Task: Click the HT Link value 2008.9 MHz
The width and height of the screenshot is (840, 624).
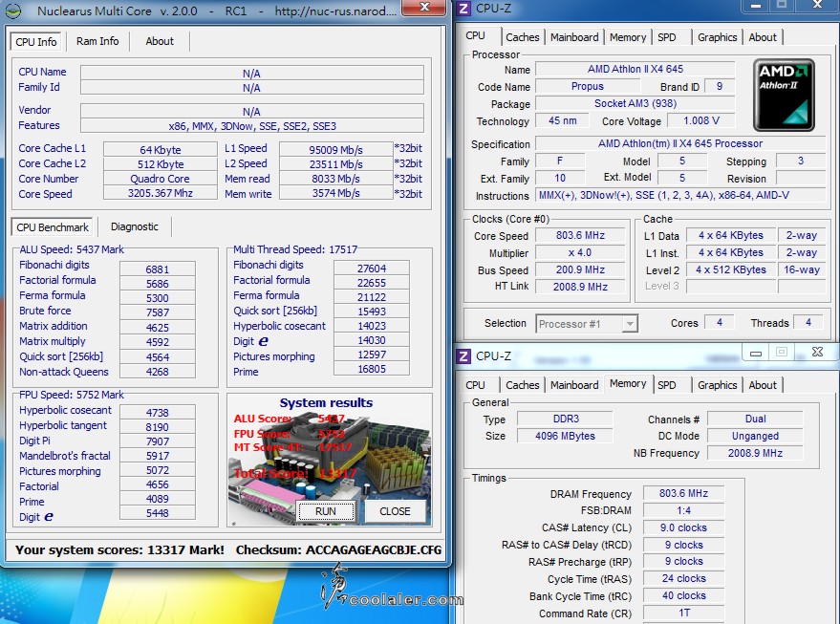Action: 580,287
